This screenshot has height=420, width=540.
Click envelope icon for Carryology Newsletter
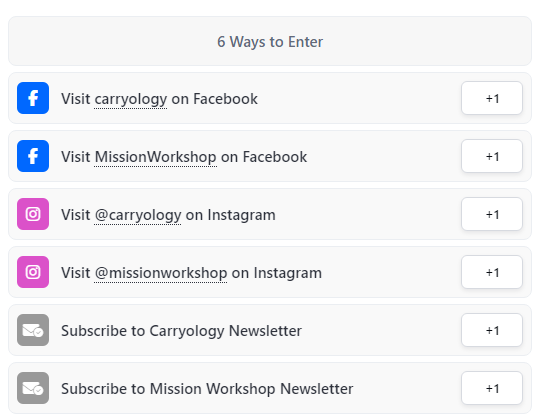(33, 330)
